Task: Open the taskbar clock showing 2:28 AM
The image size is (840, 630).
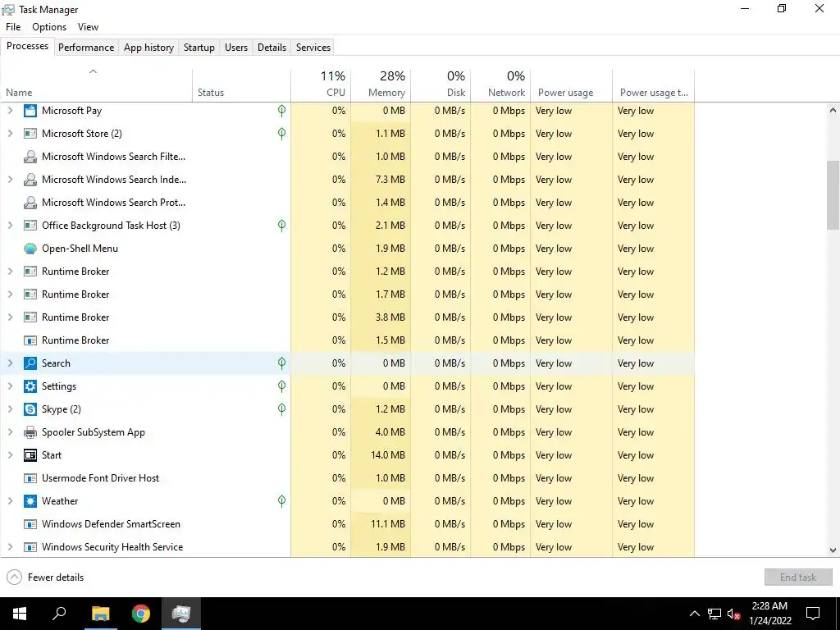Action: [769, 614]
